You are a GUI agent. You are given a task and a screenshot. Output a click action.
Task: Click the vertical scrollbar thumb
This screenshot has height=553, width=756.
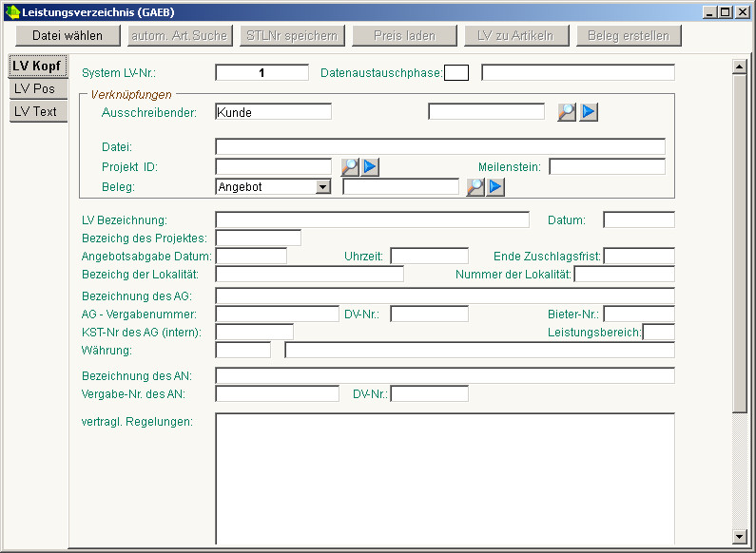click(x=739, y=243)
